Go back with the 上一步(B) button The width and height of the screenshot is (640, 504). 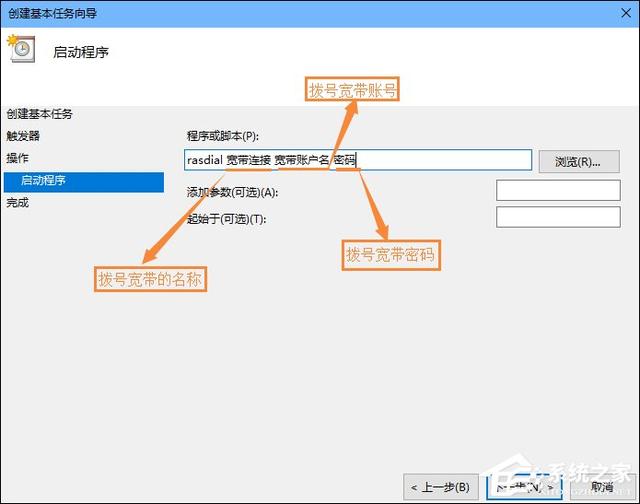[440, 487]
